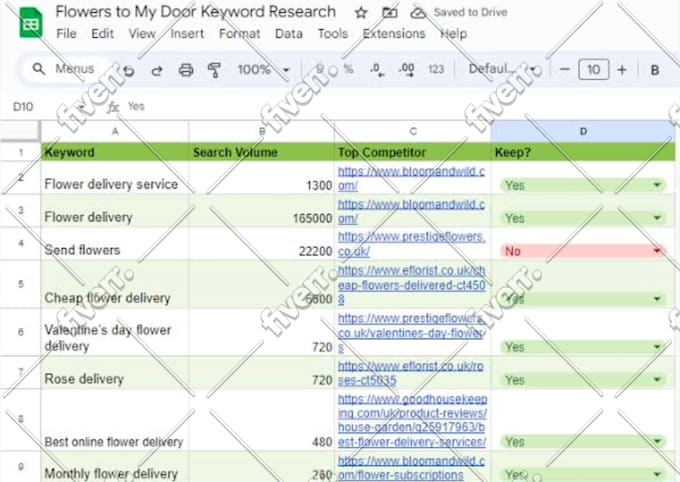Select column C header
The image size is (680, 482).
point(412,131)
